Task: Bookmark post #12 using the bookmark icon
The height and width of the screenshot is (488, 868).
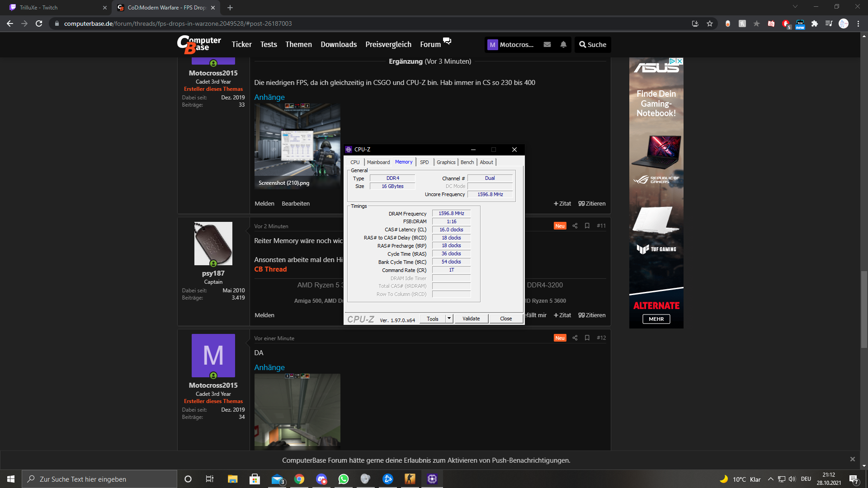Action: point(587,338)
